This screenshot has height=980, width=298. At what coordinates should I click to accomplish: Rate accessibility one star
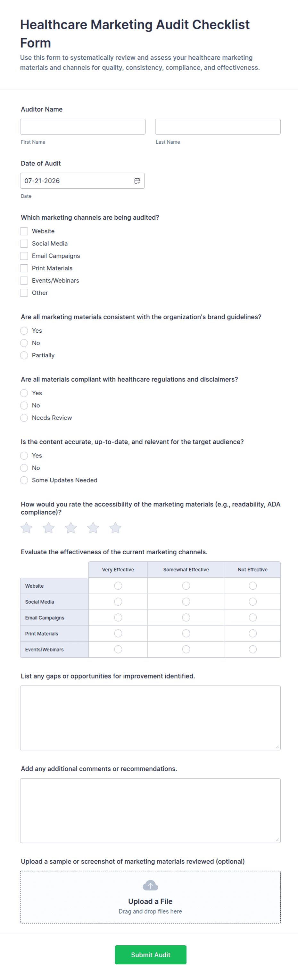pos(26,528)
